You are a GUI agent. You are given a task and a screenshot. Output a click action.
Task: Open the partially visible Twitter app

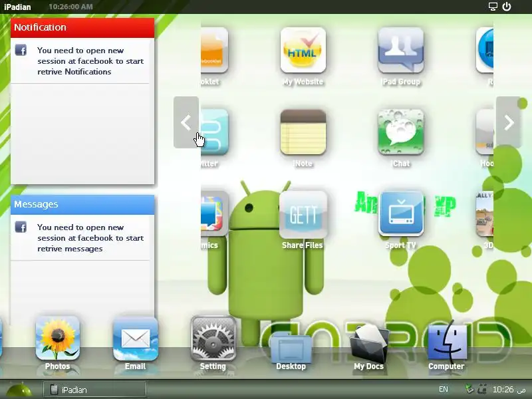[x=214, y=132]
